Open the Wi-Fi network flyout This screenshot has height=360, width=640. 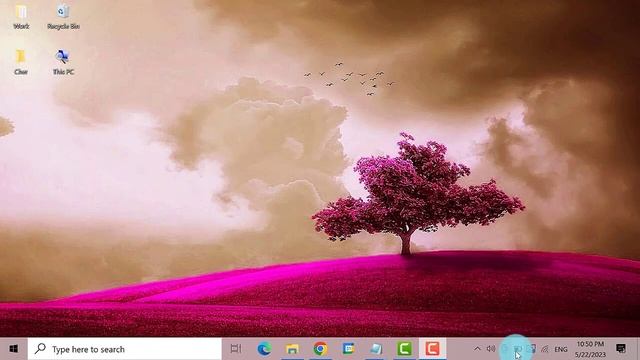(x=545, y=349)
